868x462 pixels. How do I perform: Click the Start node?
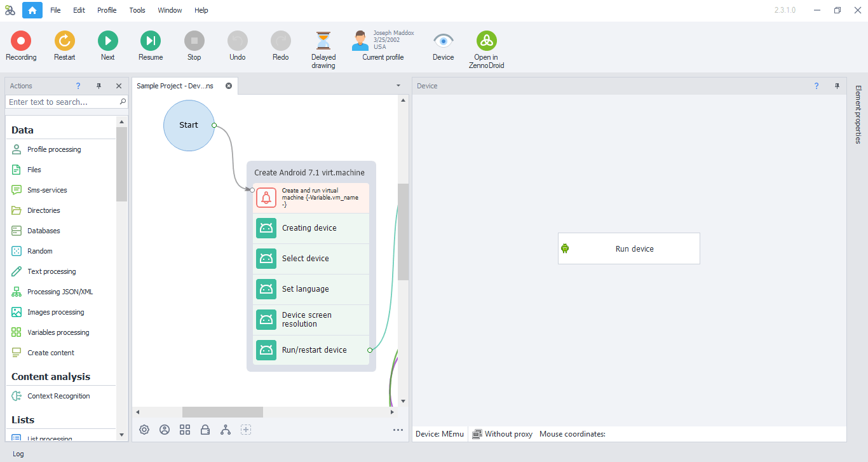[189, 125]
